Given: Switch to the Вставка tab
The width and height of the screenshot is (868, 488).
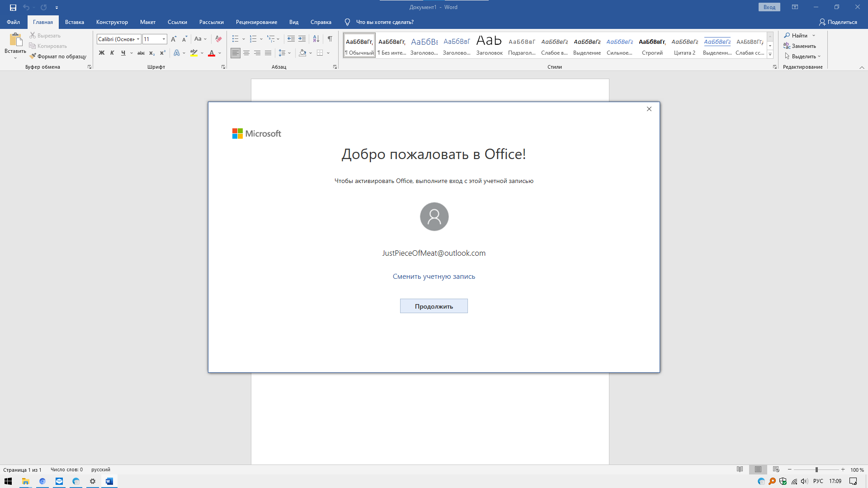Looking at the screenshot, I should click(x=75, y=22).
